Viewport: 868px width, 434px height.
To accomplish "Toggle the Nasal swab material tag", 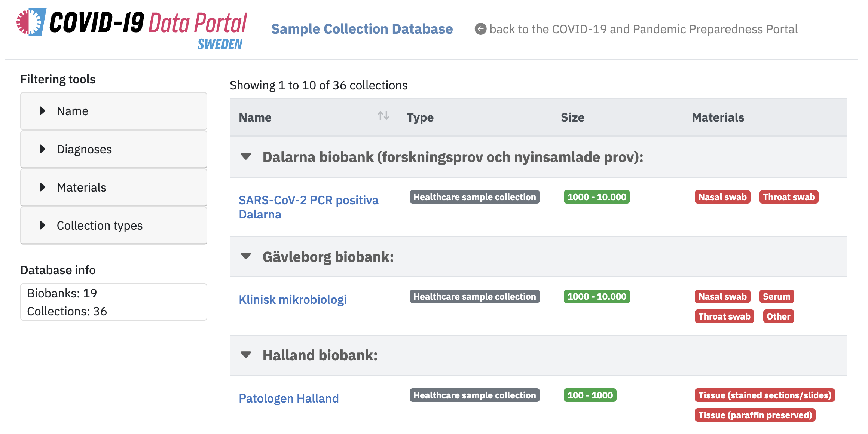I will click(722, 197).
